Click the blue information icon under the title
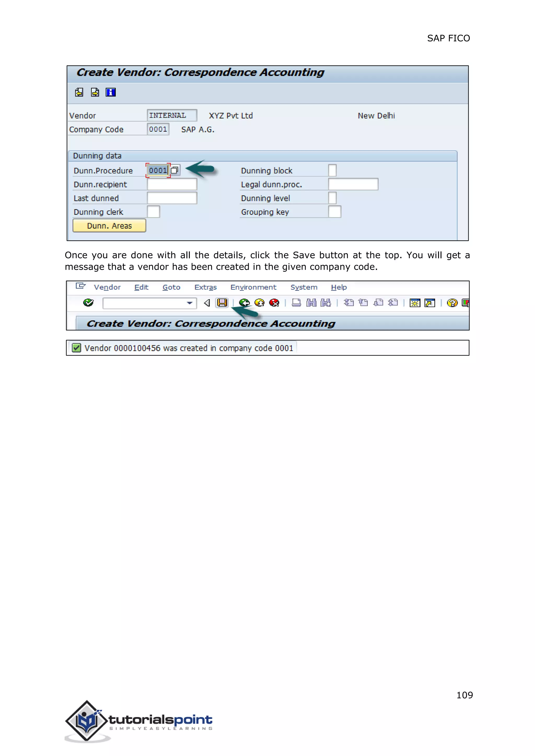This screenshot has width=535, height=756. pyautogui.click(x=111, y=92)
